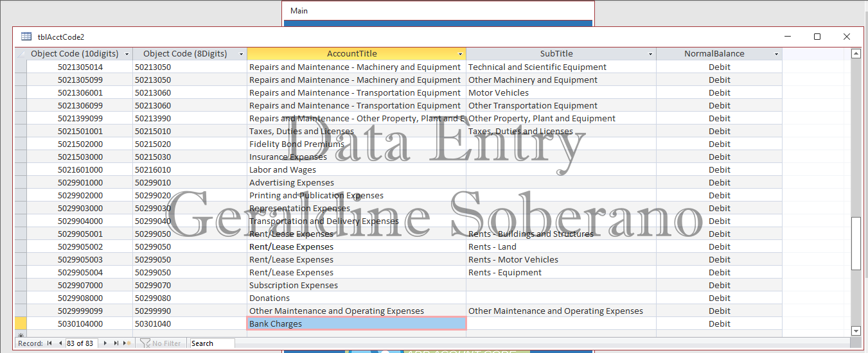Minimize the tblAcctCode2 window
868x353 pixels.
pyautogui.click(x=788, y=37)
